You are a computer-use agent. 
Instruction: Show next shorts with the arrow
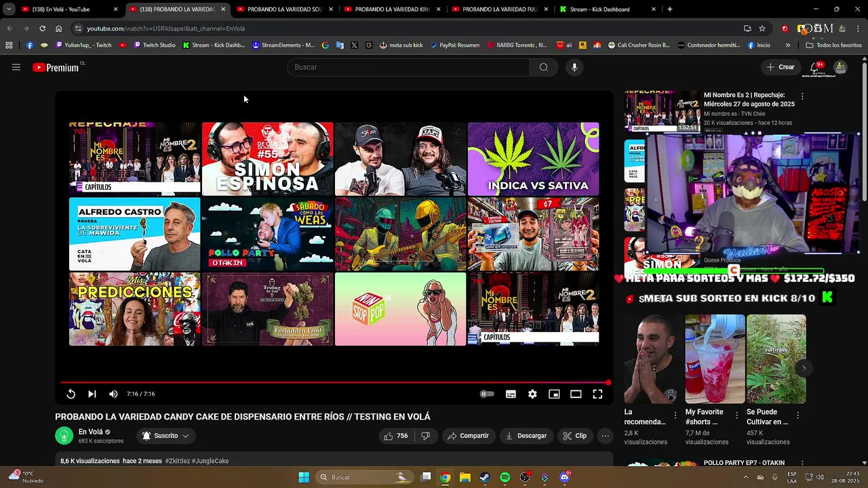point(804,368)
